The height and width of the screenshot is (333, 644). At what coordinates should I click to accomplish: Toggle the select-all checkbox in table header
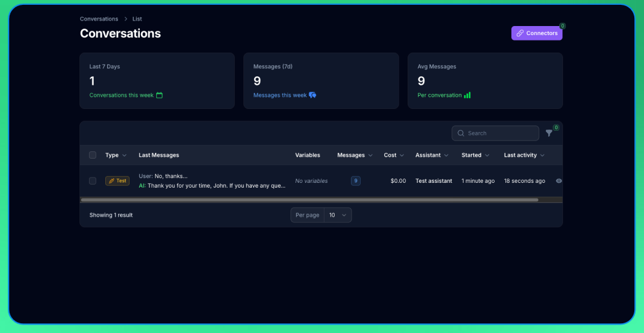click(93, 155)
